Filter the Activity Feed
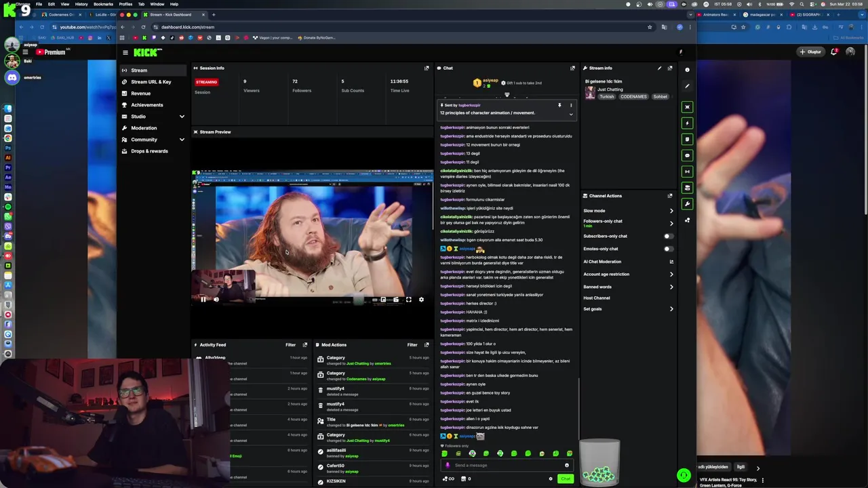The image size is (868, 488). [290, 344]
